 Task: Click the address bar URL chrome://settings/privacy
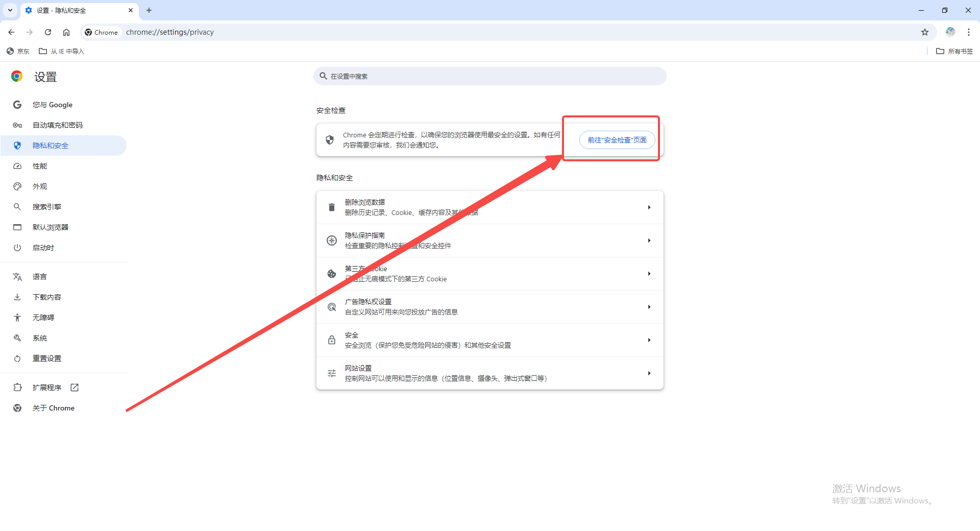[170, 32]
